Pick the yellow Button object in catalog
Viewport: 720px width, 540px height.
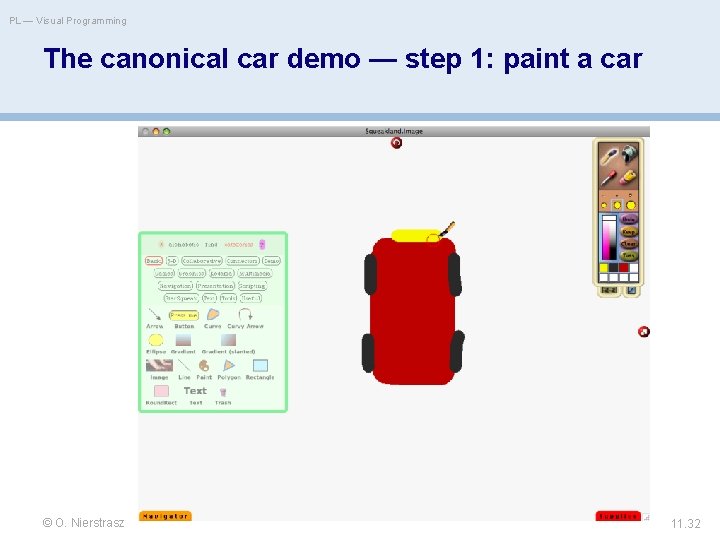[184, 315]
